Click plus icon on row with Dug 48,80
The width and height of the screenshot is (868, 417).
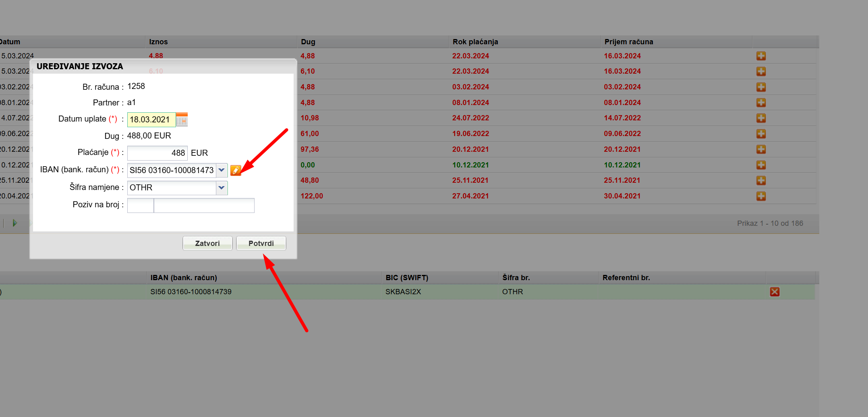(x=761, y=180)
